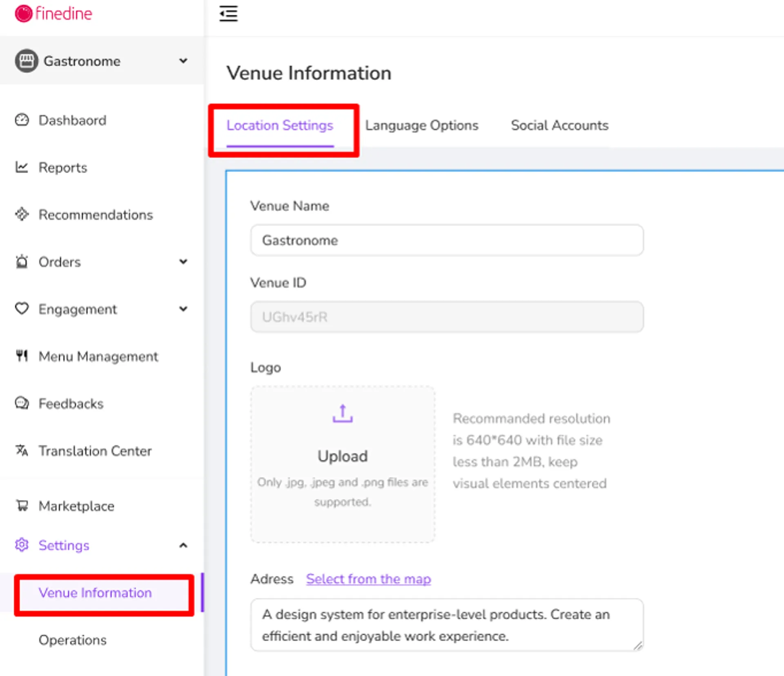Click the Adress text area

[447, 625]
